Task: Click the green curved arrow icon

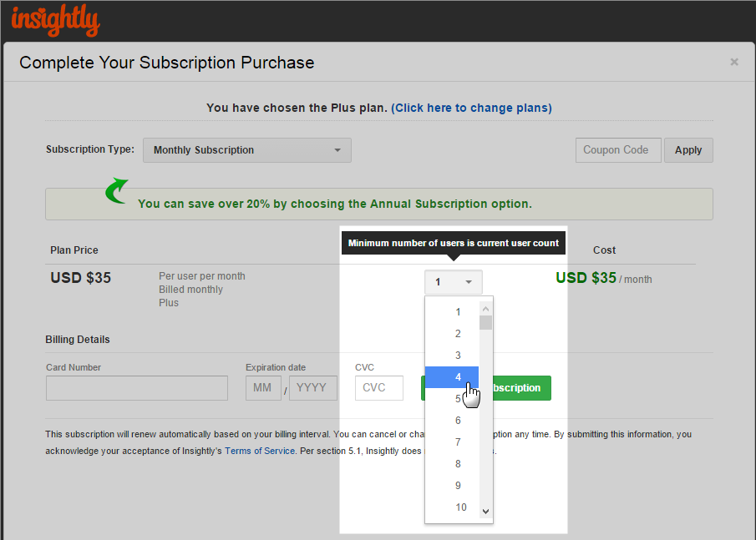Action: [117, 191]
